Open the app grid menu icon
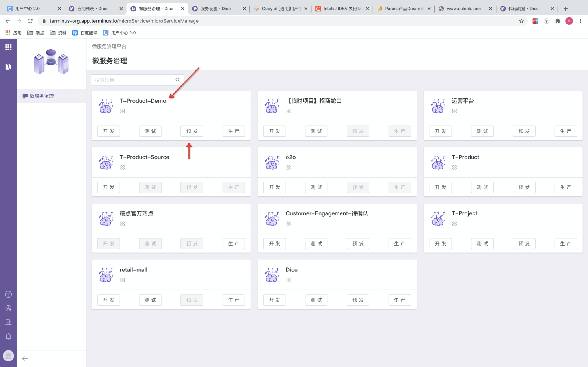Image resolution: width=588 pixels, height=367 pixels. pyautogui.click(x=8, y=47)
